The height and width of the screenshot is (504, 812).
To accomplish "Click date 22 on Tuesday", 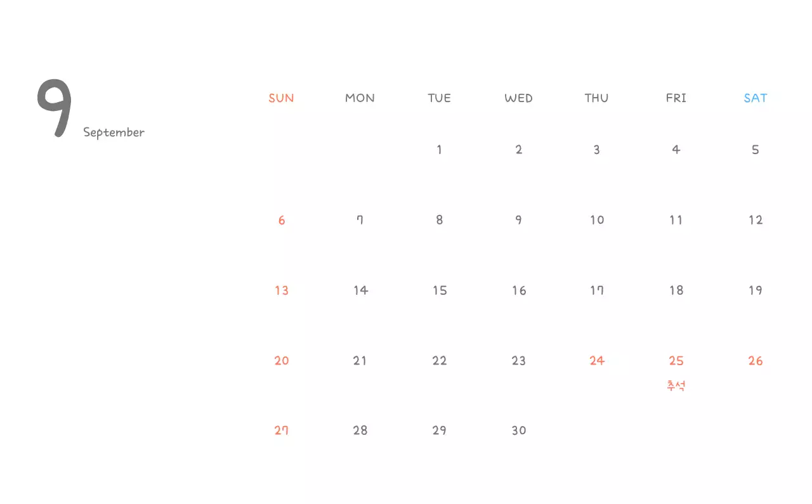I will coord(440,361).
